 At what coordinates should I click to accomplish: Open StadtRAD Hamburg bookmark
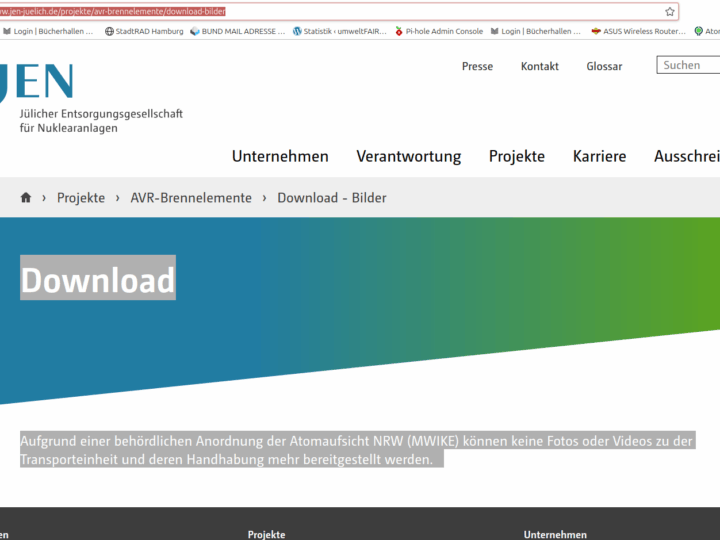pos(144,31)
